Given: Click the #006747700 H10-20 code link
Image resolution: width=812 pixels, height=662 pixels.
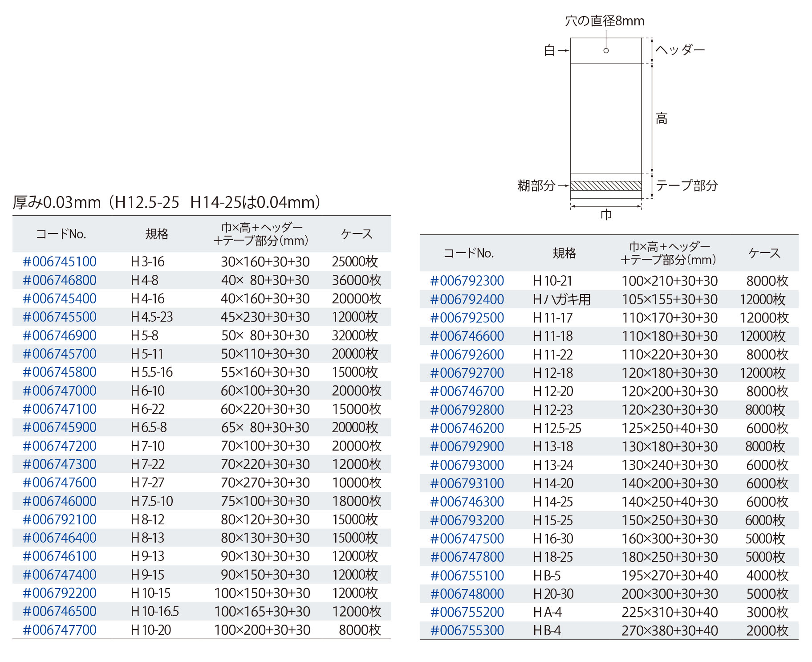Looking at the screenshot, I should coord(60,630).
